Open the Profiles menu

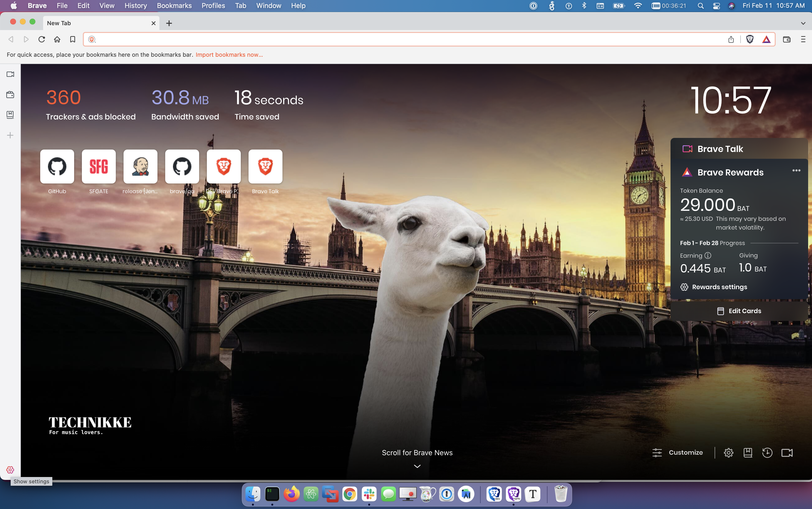point(213,6)
